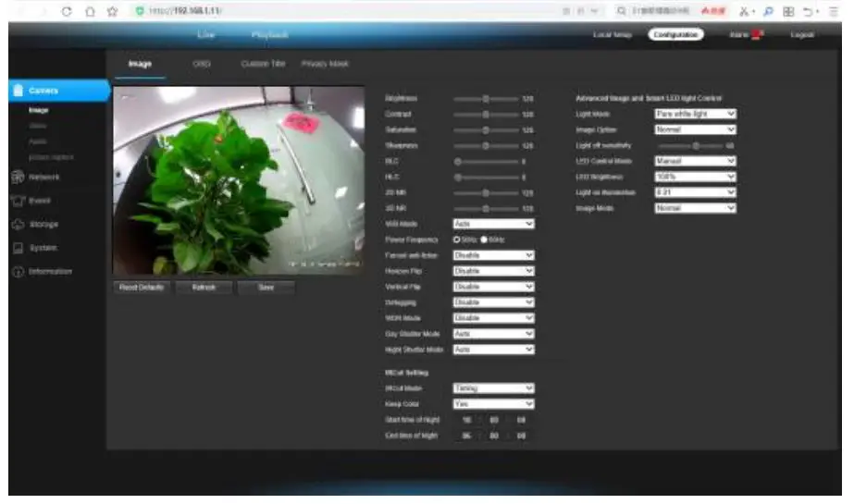Click the scissors screenshot tool icon
The width and height of the screenshot is (854, 504).
tap(744, 11)
